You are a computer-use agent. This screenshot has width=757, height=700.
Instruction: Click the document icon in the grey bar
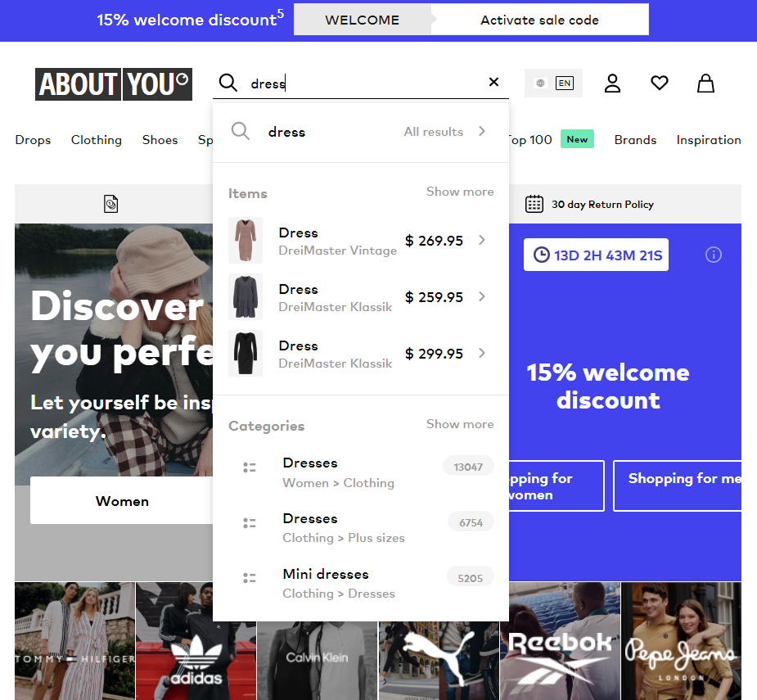click(x=111, y=204)
